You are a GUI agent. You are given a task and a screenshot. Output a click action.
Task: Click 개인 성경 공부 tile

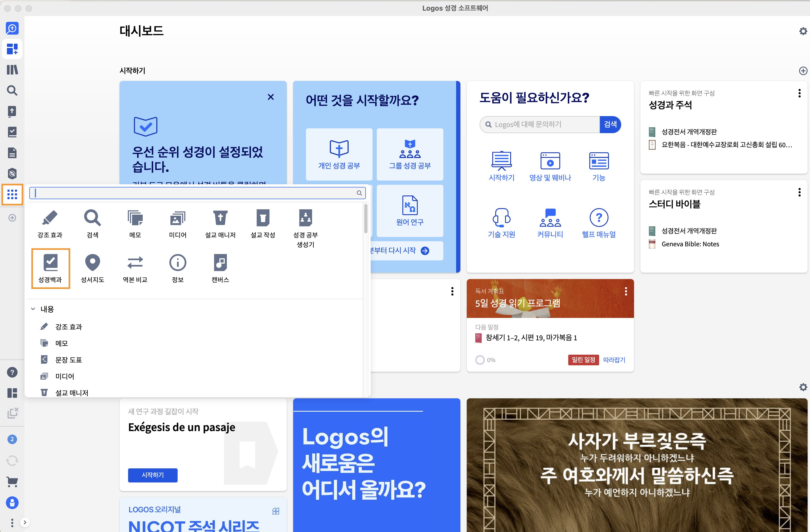(339, 154)
